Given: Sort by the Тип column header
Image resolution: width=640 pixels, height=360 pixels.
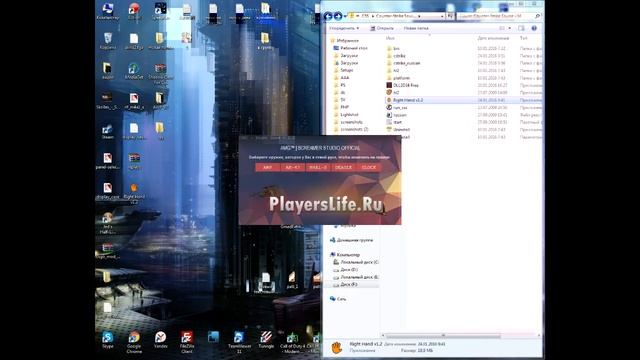Looking at the screenshot, I should [524, 38].
